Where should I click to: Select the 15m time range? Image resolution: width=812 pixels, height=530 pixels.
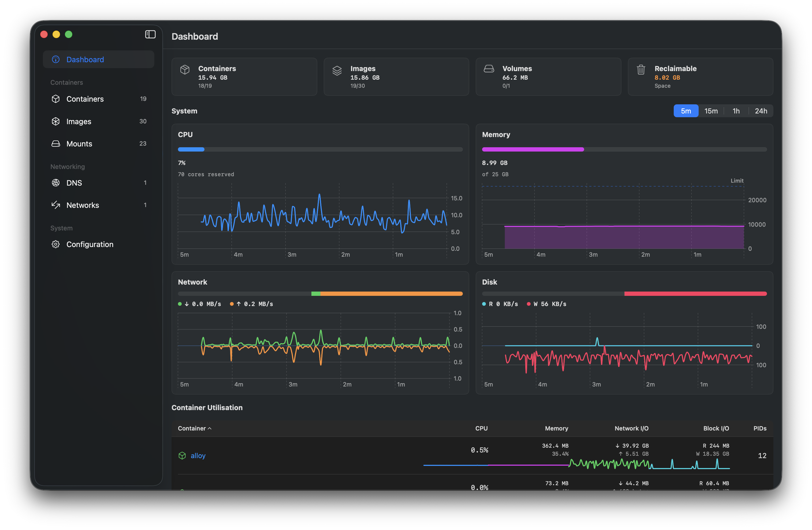pos(711,111)
